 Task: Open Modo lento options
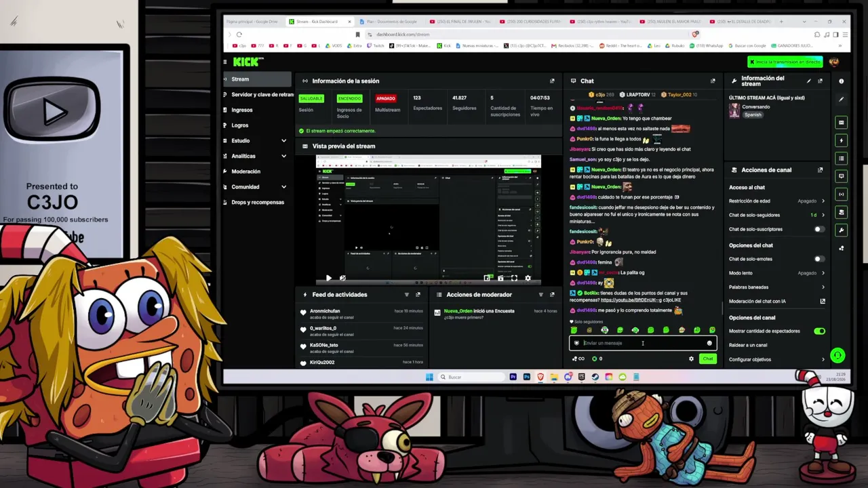(776, 273)
